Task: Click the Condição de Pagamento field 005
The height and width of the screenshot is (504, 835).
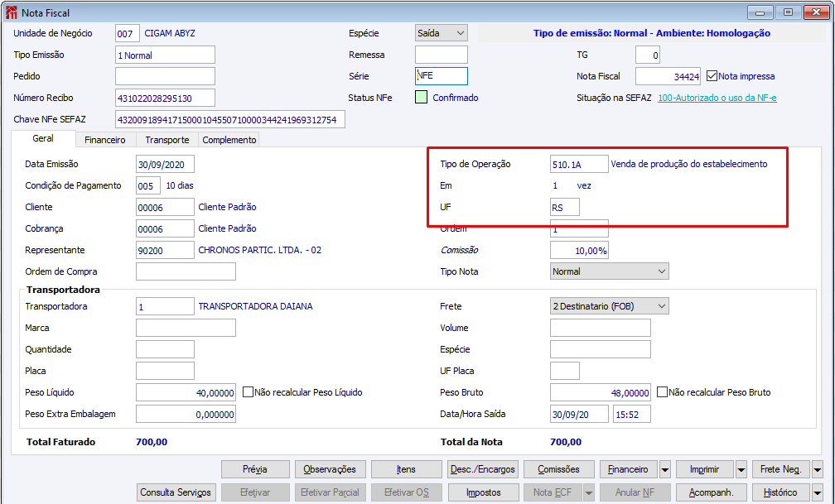Action: (148, 185)
